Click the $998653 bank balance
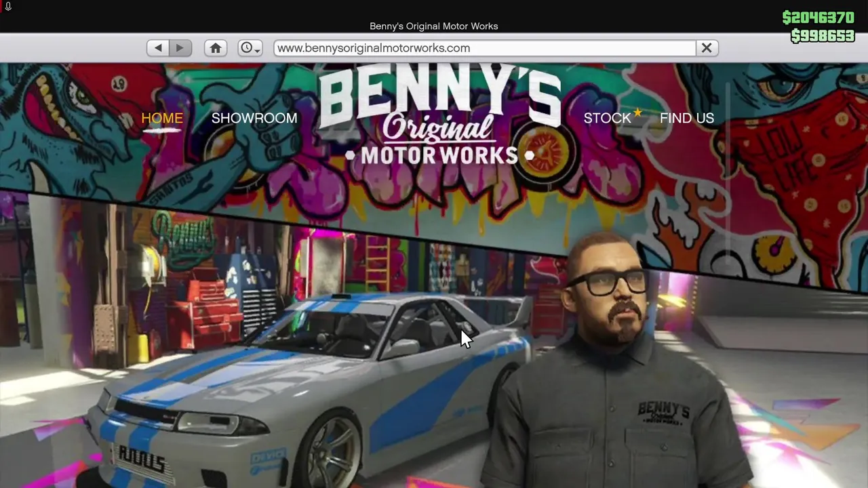This screenshot has height=488, width=868. coord(823,35)
